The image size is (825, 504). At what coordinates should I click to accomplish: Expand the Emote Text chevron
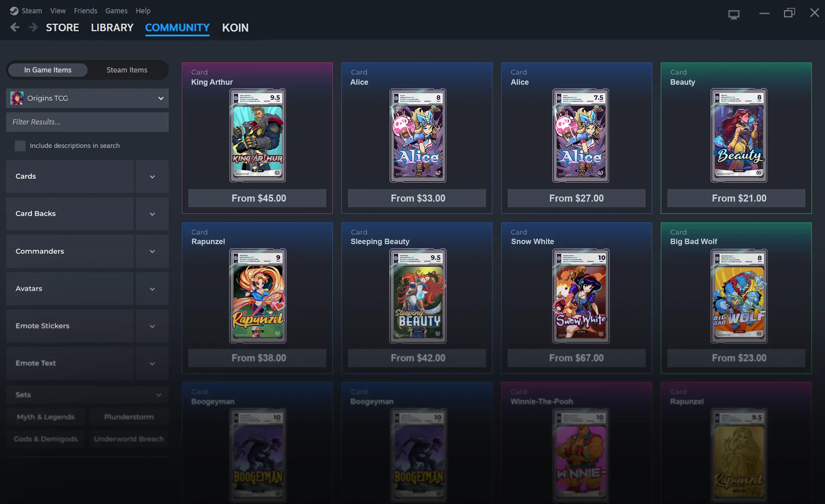coord(152,363)
